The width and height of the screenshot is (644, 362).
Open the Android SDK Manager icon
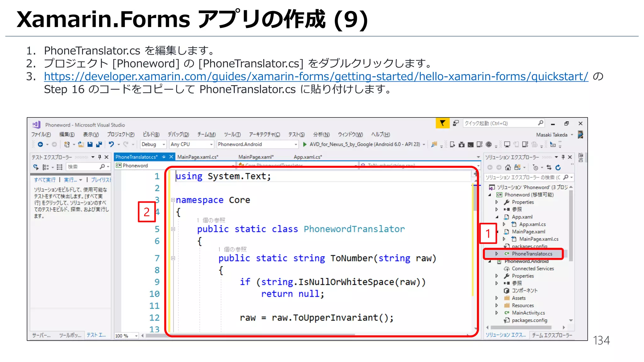pos(461,144)
